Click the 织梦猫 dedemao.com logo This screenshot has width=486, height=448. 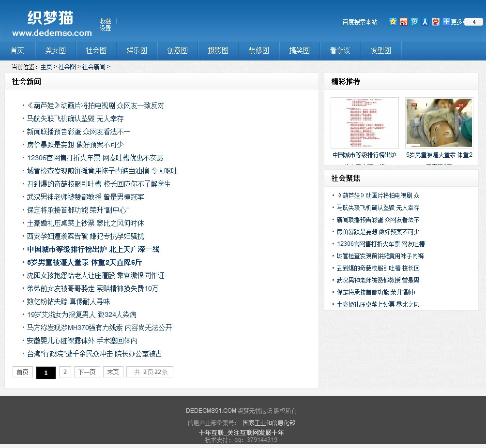point(52,24)
